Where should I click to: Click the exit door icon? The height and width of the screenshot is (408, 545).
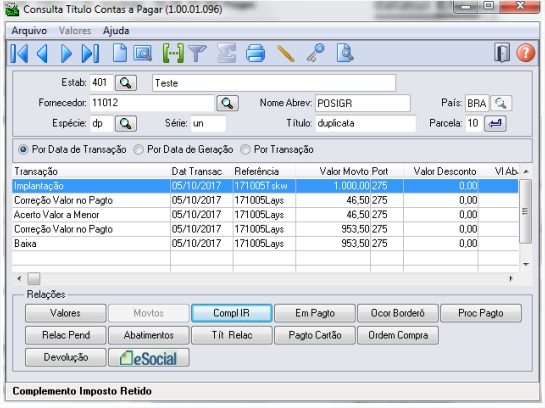(502, 53)
